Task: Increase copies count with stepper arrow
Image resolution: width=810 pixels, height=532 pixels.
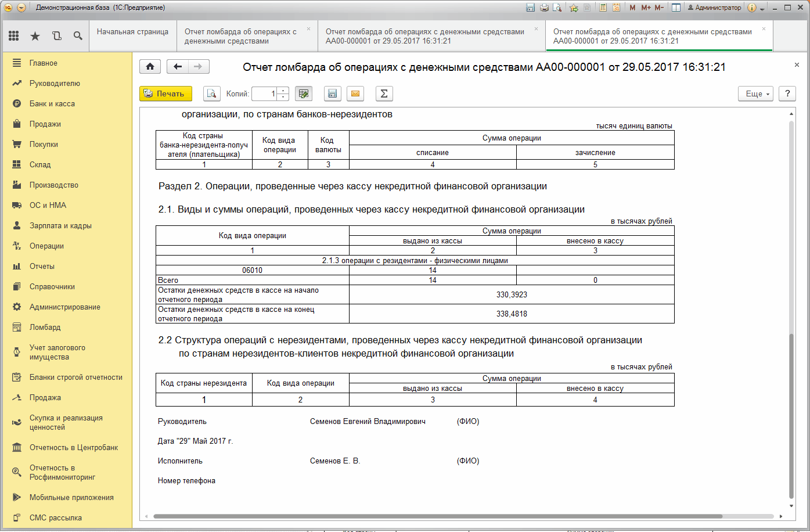Action: click(283, 91)
